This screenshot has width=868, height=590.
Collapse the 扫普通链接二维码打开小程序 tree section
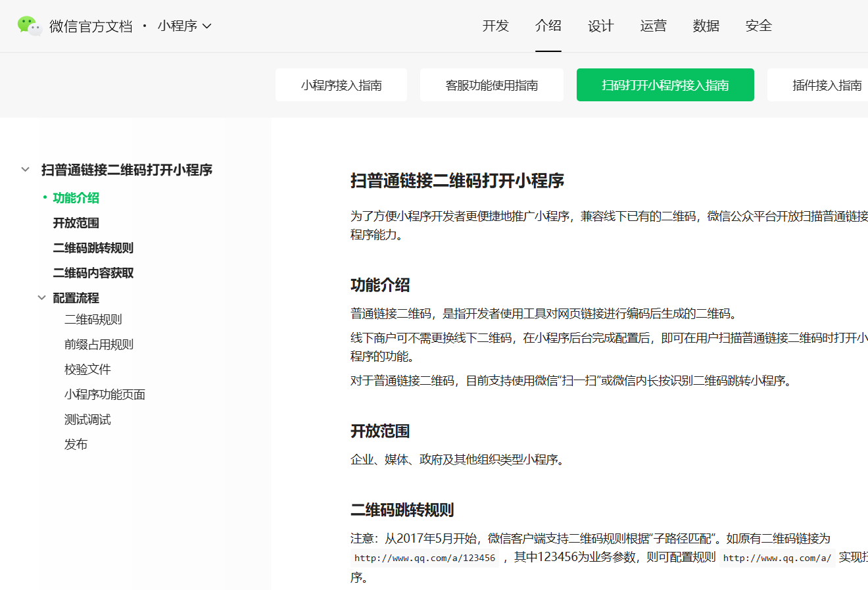26,170
